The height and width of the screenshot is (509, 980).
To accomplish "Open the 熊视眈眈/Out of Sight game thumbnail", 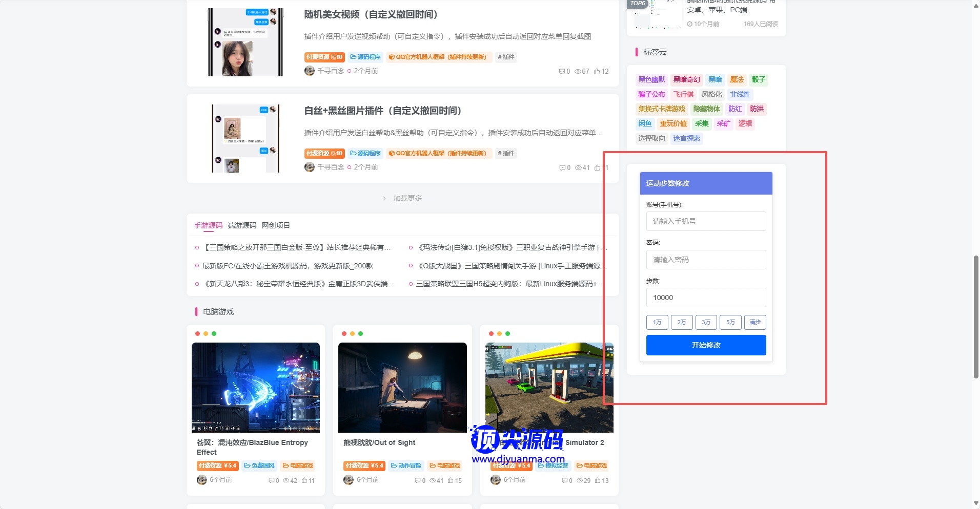I will pyautogui.click(x=402, y=388).
